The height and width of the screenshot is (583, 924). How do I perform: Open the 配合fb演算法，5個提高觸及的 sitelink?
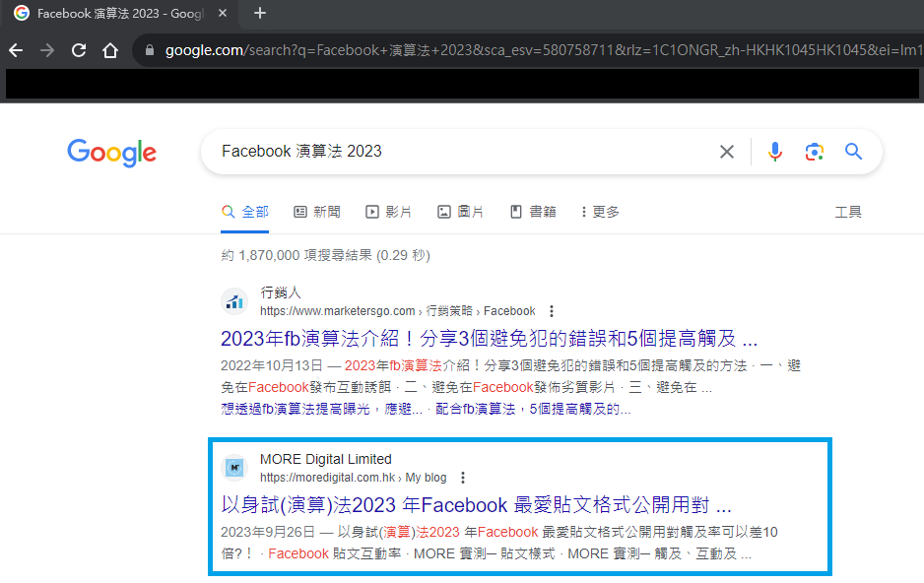click(x=533, y=410)
